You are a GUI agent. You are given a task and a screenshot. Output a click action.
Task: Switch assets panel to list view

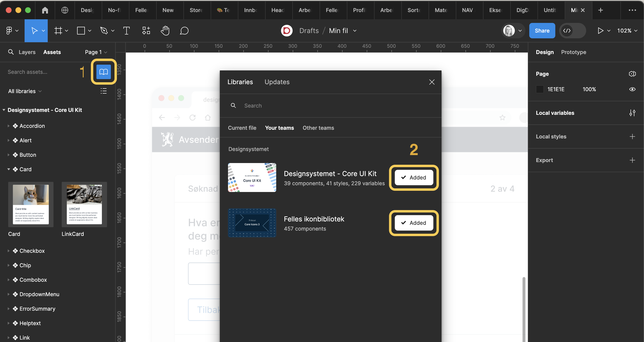coord(103,91)
